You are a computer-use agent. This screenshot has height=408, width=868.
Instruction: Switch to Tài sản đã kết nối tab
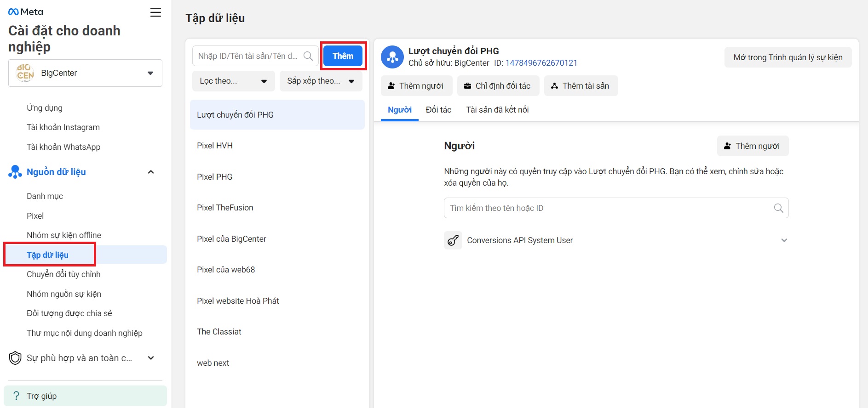[x=497, y=110]
